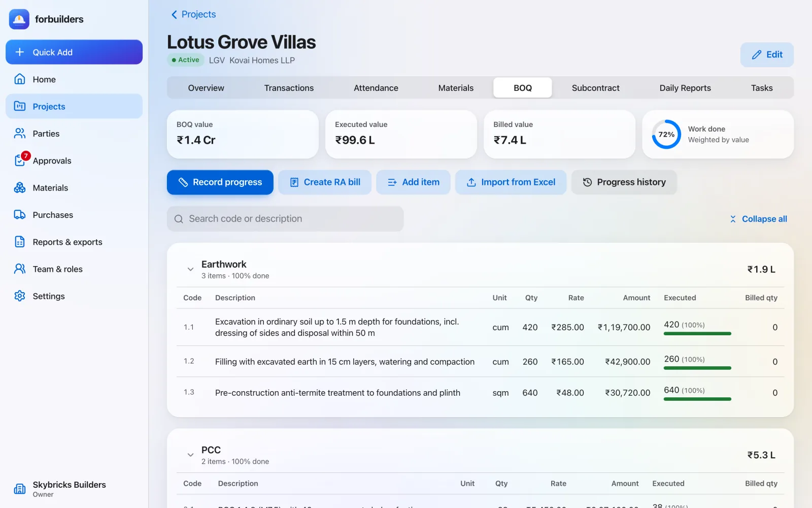Go back to the Projects link
Image resolution: width=812 pixels, height=508 pixels.
(x=193, y=14)
